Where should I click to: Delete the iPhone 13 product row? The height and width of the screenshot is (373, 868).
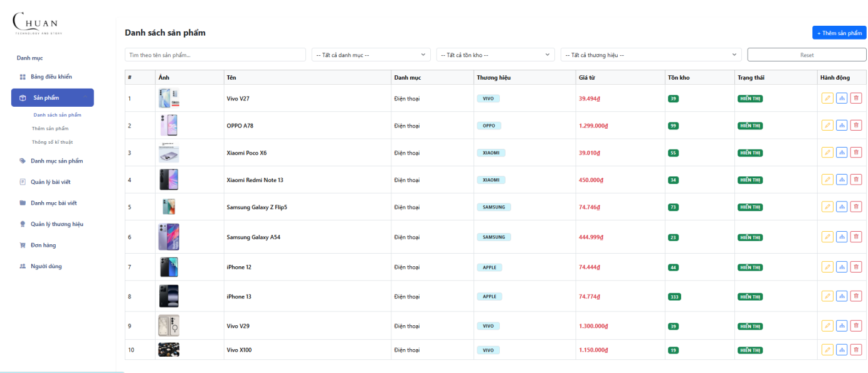[x=856, y=296]
